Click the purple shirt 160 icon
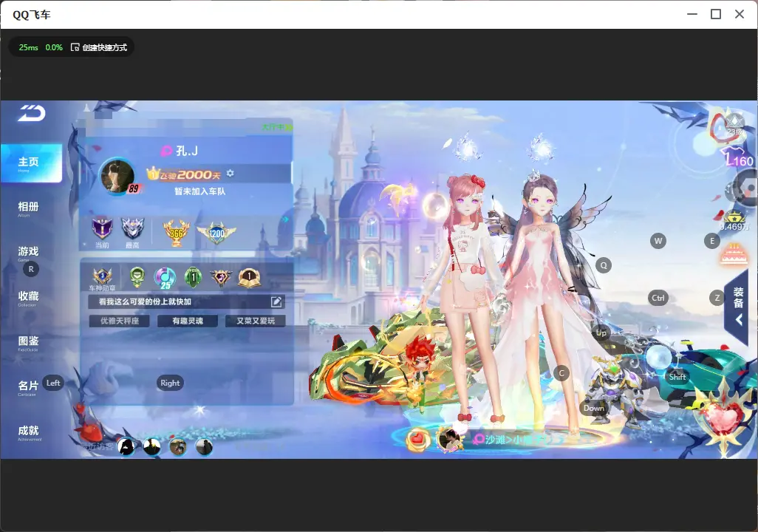758x532 pixels. [x=737, y=157]
